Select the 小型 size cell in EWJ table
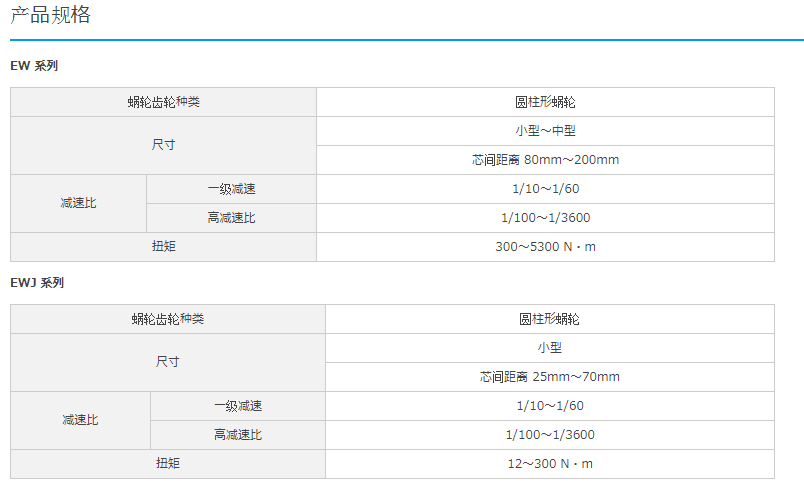This screenshot has height=498, width=804. click(x=550, y=348)
